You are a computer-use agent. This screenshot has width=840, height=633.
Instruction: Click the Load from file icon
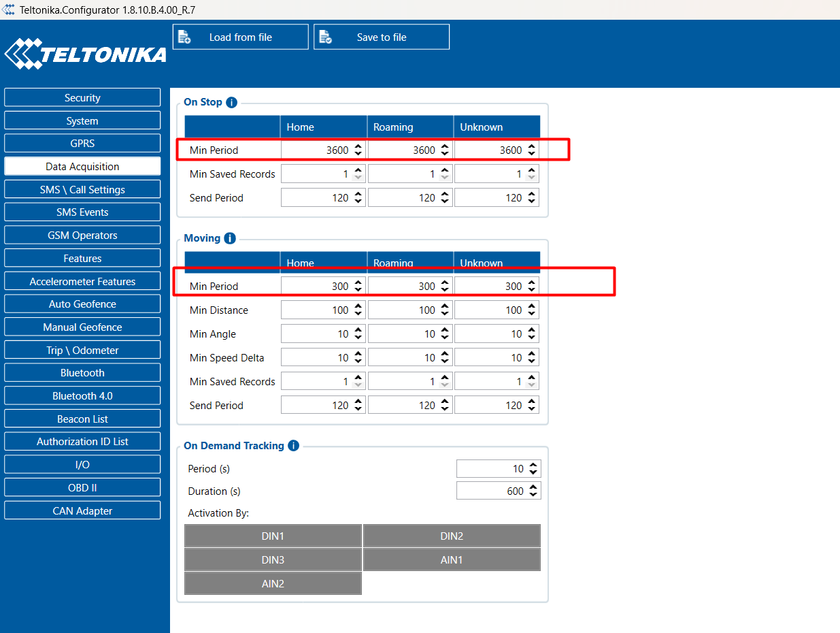pyautogui.click(x=184, y=37)
